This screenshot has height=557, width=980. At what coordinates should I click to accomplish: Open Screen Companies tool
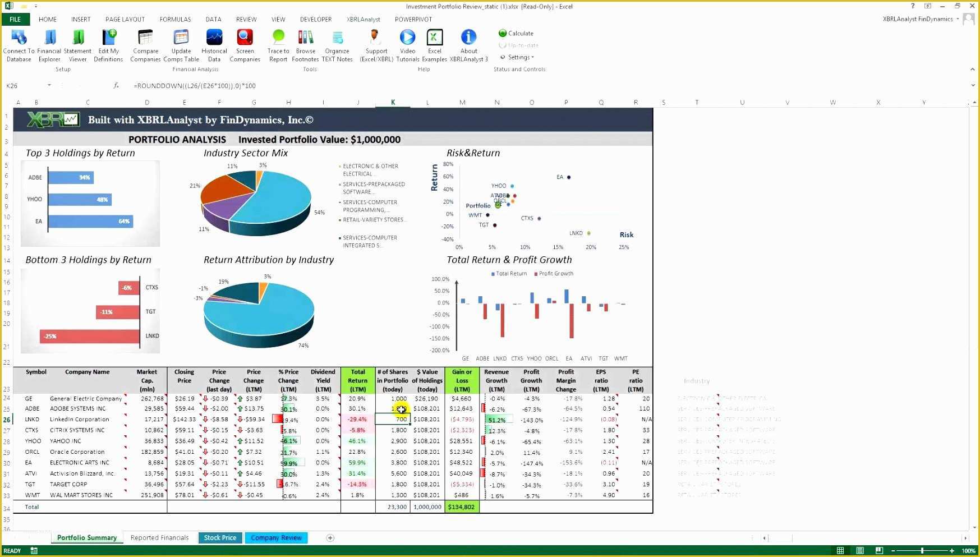coord(245,45)
